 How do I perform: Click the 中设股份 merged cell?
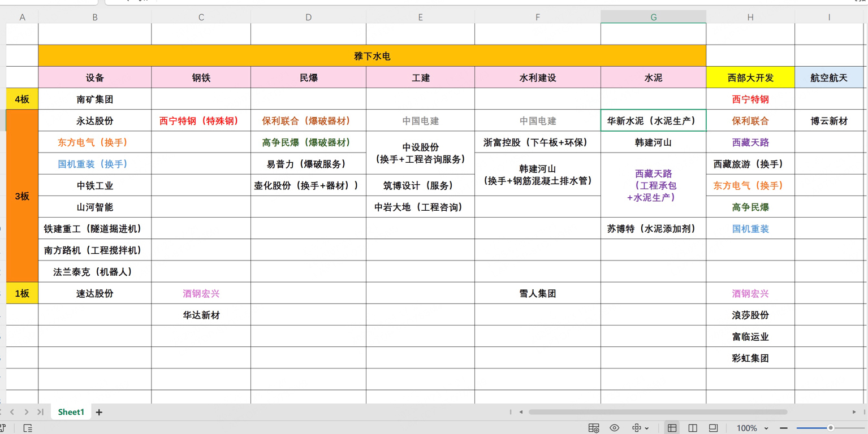click(x=421, y=153)
